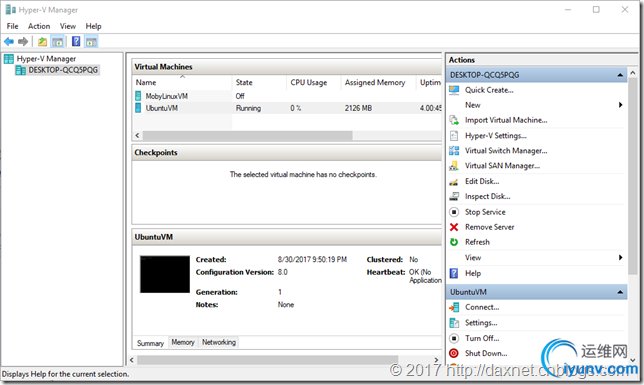Sort by CPU Usage column header
644x385 pixels.
pos(314,83)
